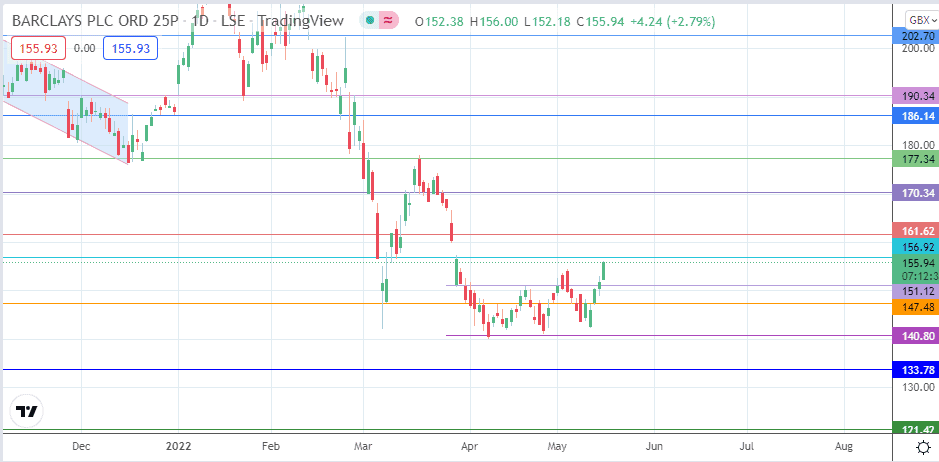This screenshot has width=939, height=462.
Task: Select the 190.34 price level label
Action: [x=914, y=95]
